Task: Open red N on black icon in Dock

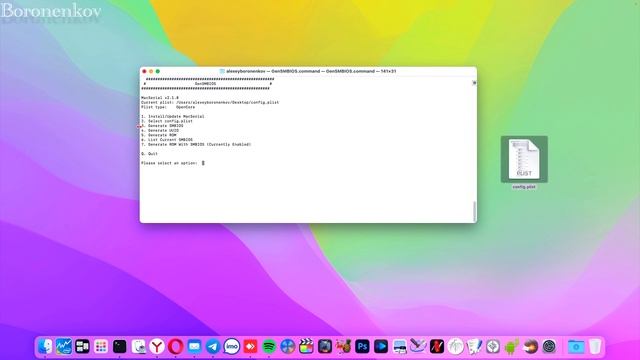Action: click(x=437, y=347)
